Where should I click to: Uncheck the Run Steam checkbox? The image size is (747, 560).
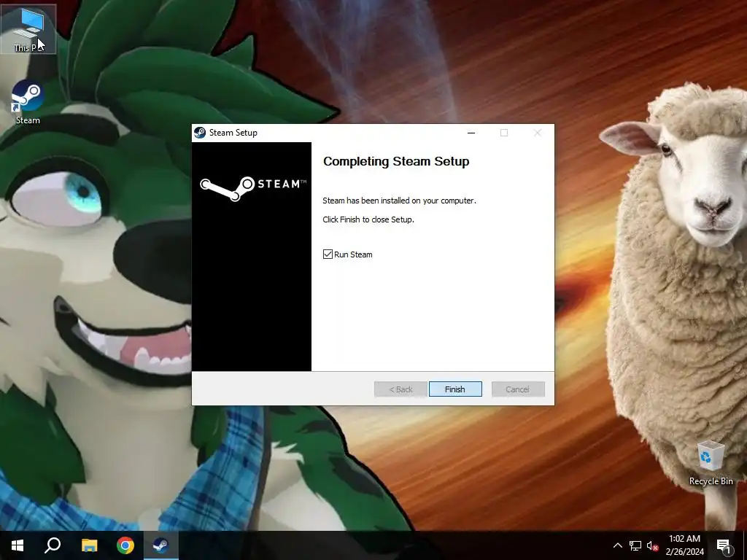tap(328, 254)
